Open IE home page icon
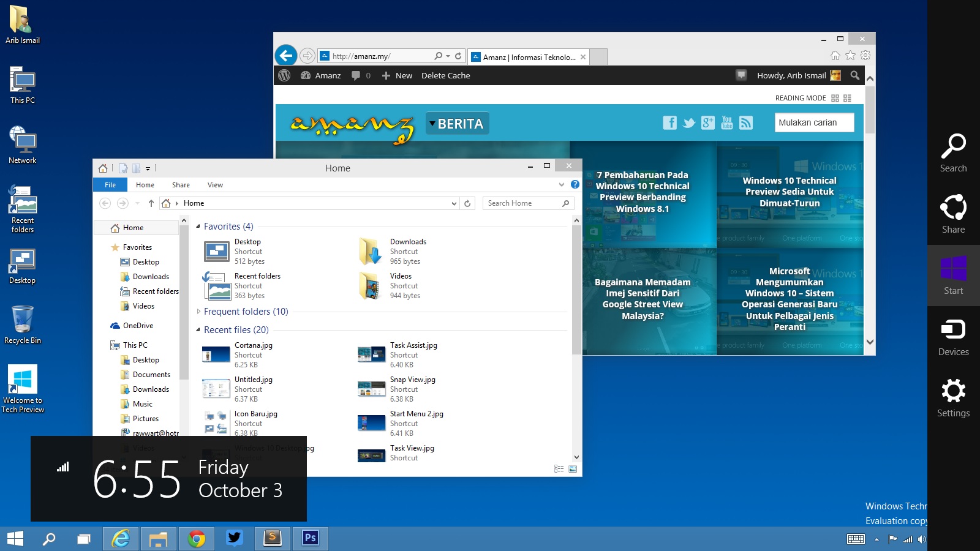 pos(835,56)
